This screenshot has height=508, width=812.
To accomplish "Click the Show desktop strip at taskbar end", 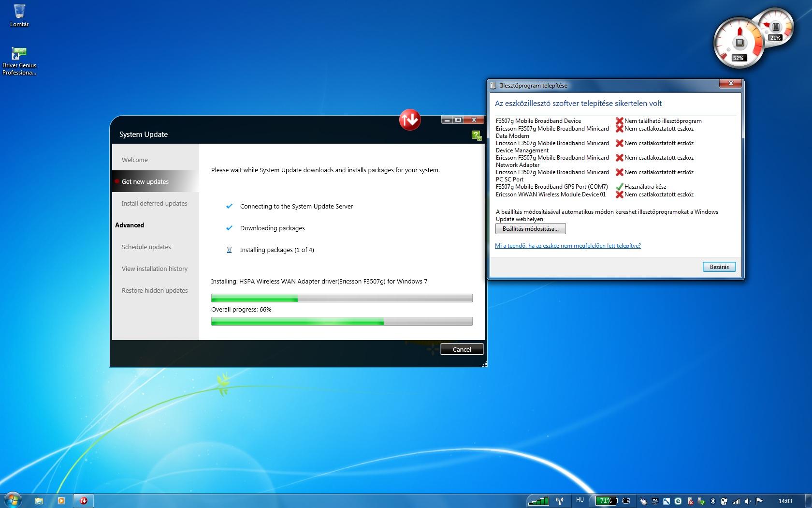I will [x=808, y=501].
